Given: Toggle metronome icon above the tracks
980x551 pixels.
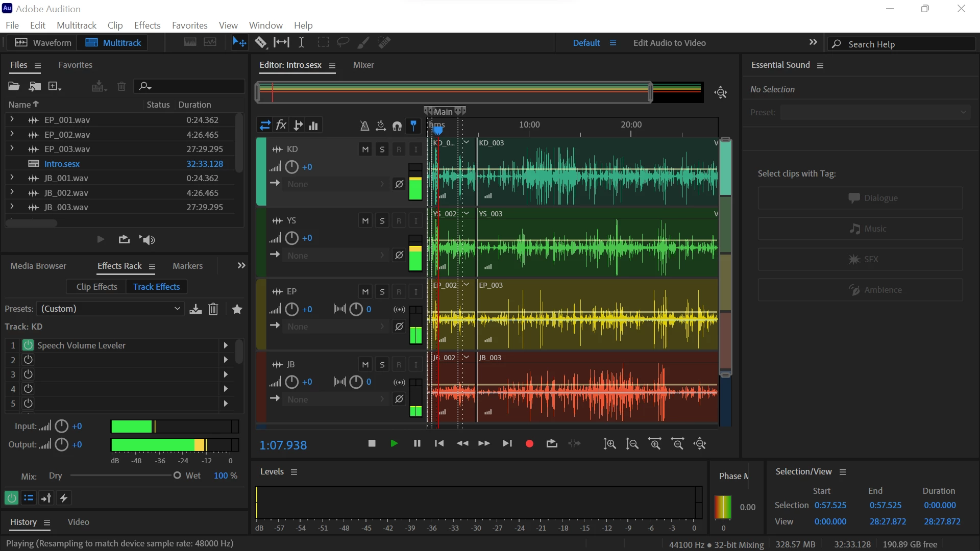Looking at the screenshot, I should coord(364,126).
